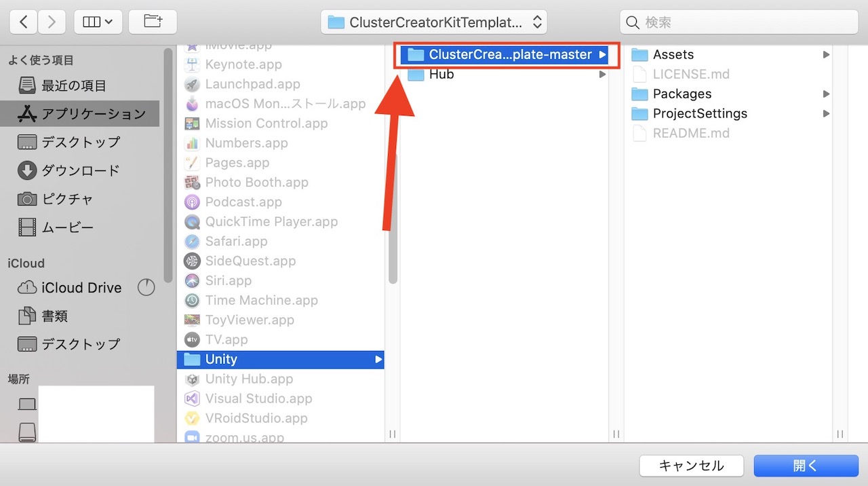Viewport: 868px width, 486px height.
Task: Select Applications in the sidebar
Action: 93,114
